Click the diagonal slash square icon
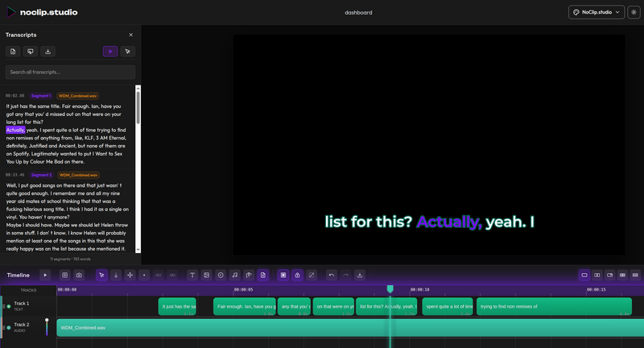This screenshot has width=644, height=348. pyautogui.click(x=312, y=275)
